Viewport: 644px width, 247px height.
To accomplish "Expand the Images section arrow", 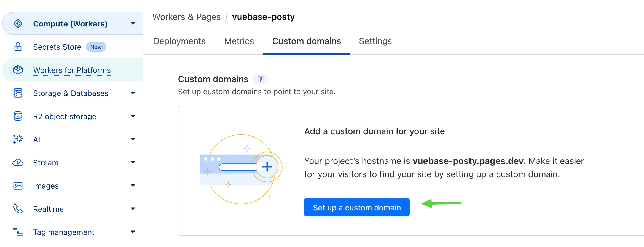I will point(133,186).
